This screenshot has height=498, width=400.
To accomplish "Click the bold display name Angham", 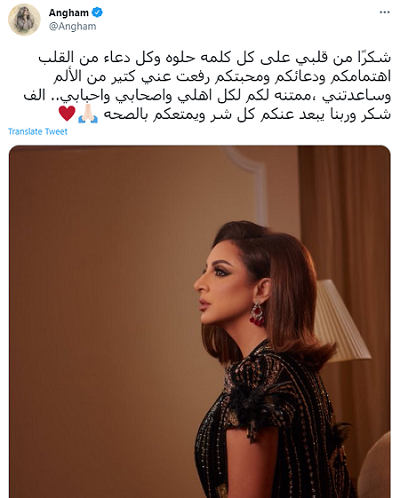I will (69, 13).
